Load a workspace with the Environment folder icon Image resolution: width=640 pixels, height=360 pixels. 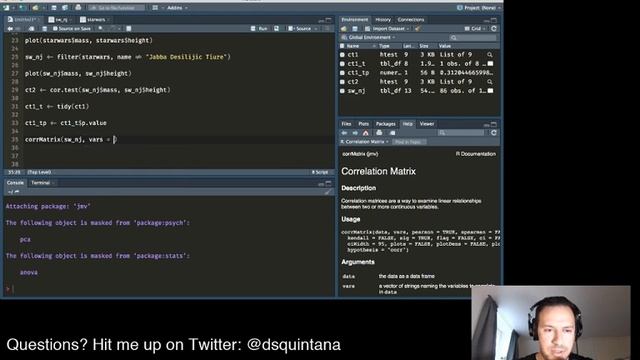point(344,29)
